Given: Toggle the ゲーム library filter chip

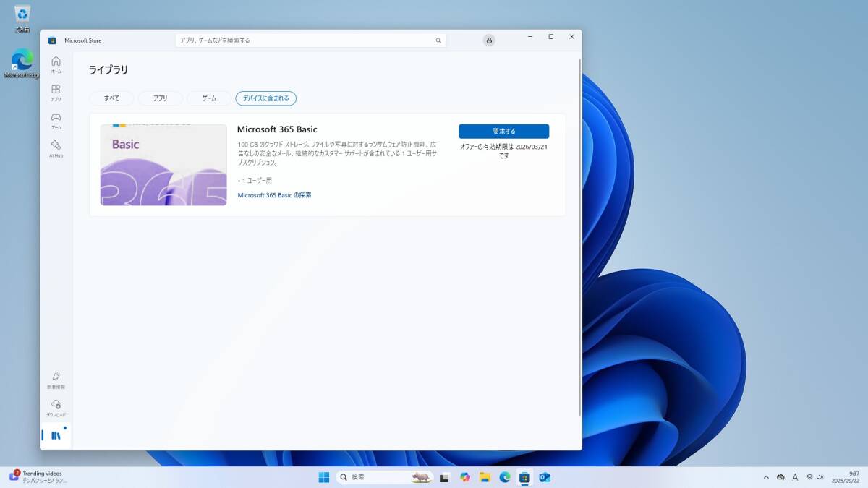Looking at the screenshot, I should 208,98.
